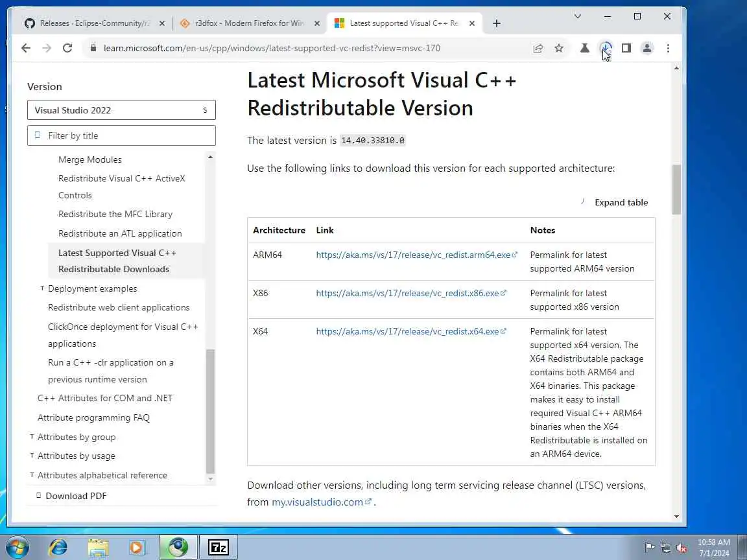Click the active browser taskbar button
Image resolution: width=747 pixels, height=560 pixels.
(178, 548)
